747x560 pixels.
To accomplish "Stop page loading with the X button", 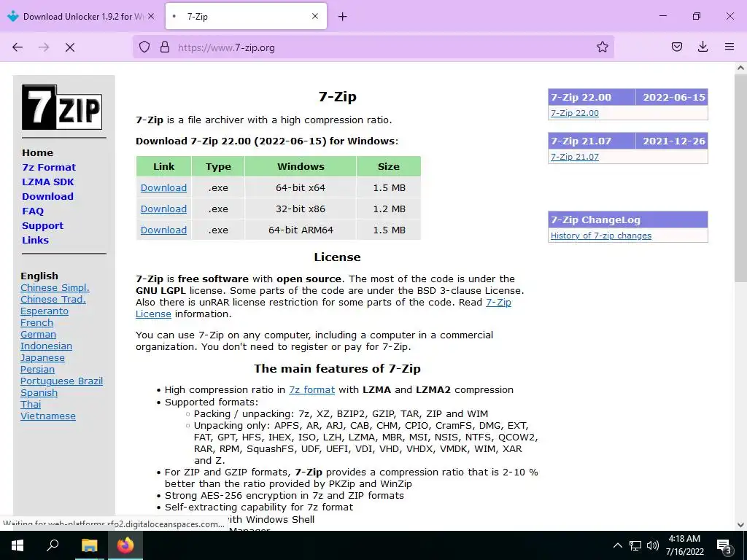I will click(x=69, y=47).
